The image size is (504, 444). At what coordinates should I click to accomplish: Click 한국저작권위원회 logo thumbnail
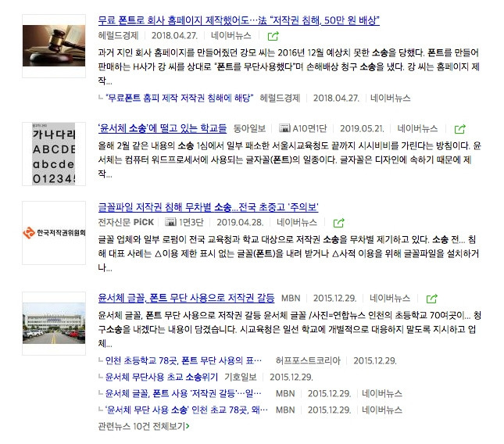54,233
